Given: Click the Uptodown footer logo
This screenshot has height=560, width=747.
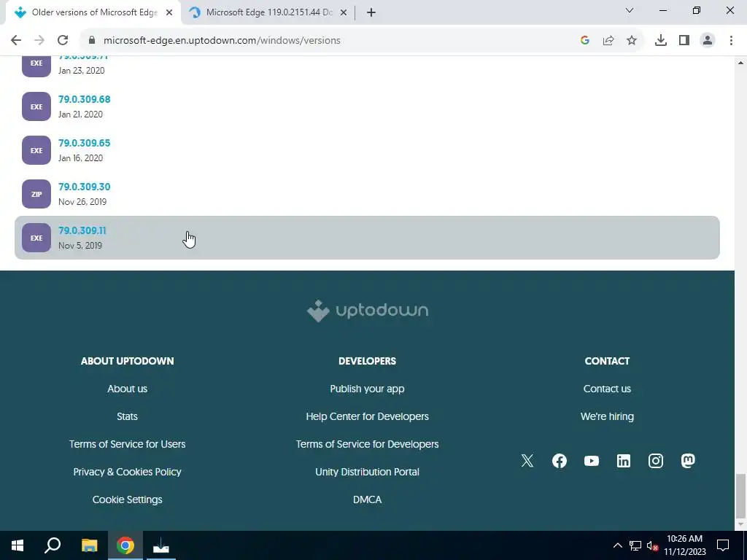Looking at the screenshot, I should [x=368, y=311].
